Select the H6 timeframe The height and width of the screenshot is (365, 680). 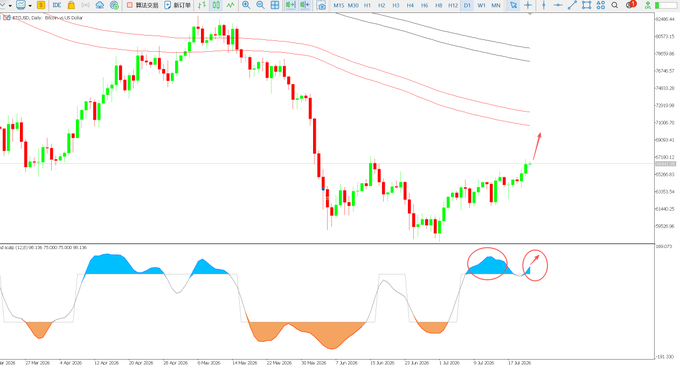click(x=425, y=5)
